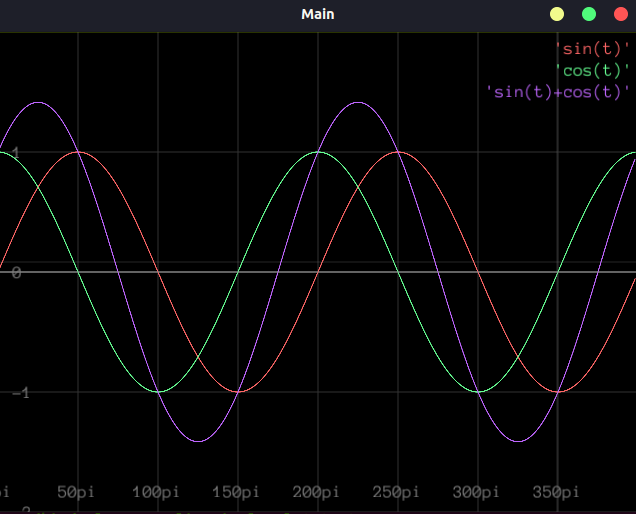Click the y-axis label 1
The width and height of the screenshot is (636, 514).
click(16, 153)
